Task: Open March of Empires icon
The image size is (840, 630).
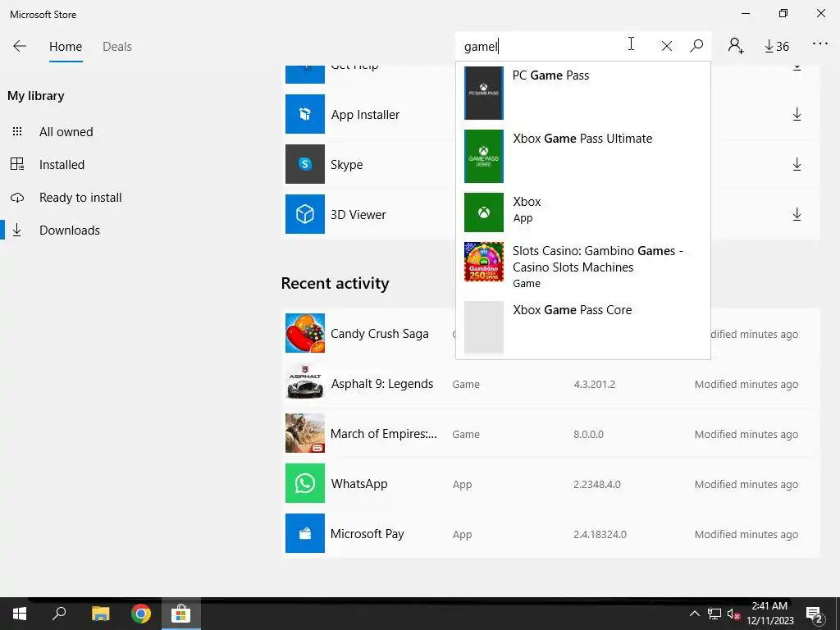Action: click(x=305, y=433)
